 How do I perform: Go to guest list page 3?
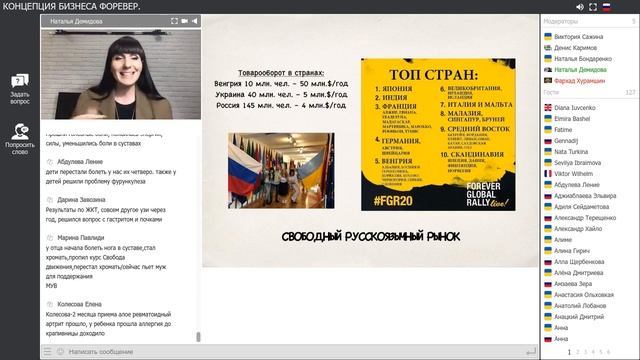[585, 352]
